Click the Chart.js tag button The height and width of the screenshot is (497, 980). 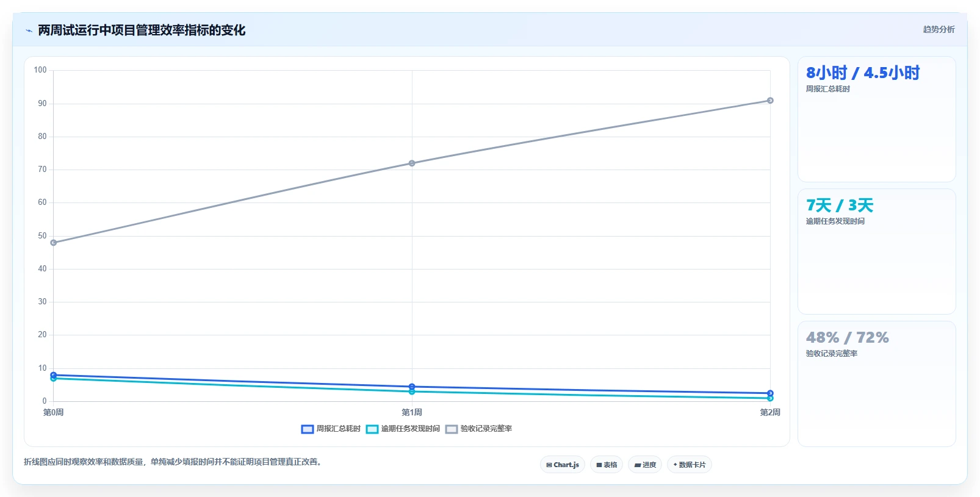563,465
